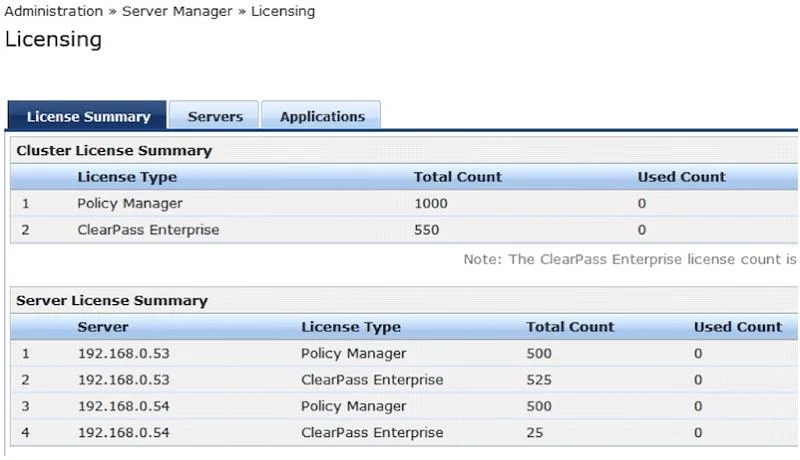
Task: Click server summary License Type column header
Action: [351, 327]
